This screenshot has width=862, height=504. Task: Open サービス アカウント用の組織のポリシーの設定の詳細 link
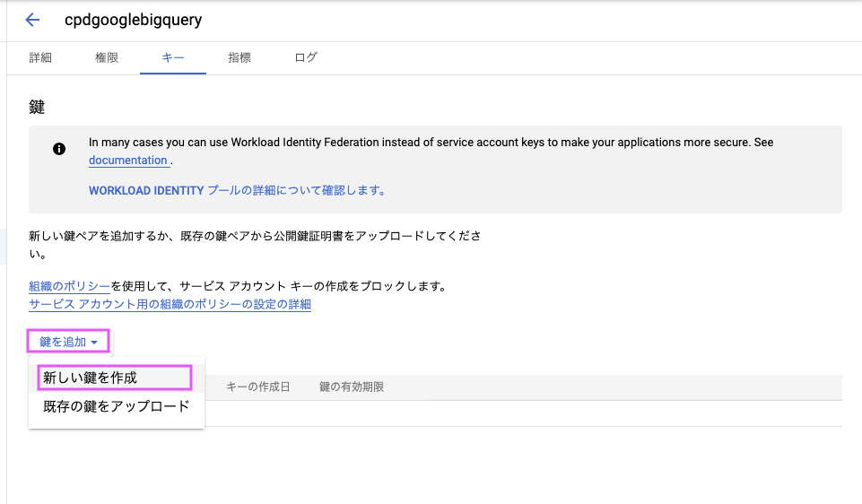point(170,305)
